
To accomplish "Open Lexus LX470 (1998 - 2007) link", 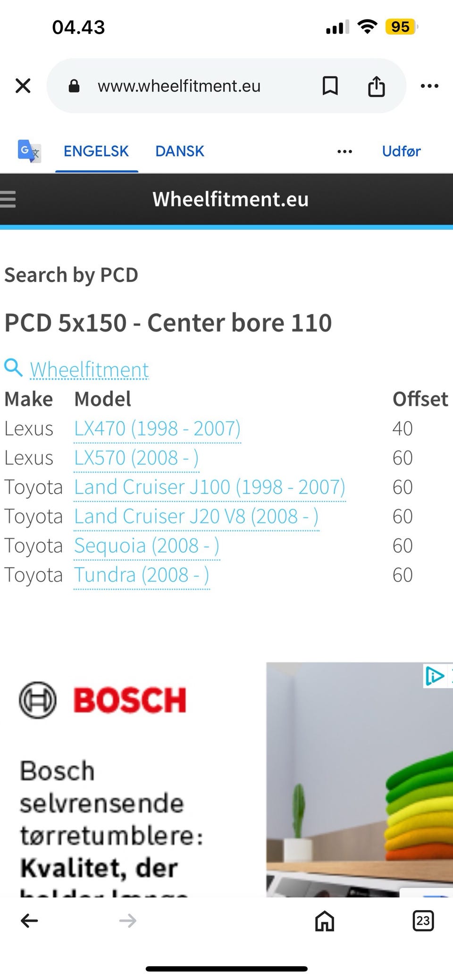I will pos(157,428).
